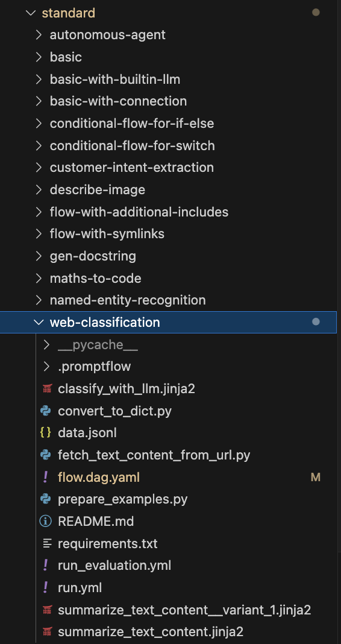Collapse the web-classification folder chevron
The height and width of the screenshot is (644, 341).
pos(39,323)
